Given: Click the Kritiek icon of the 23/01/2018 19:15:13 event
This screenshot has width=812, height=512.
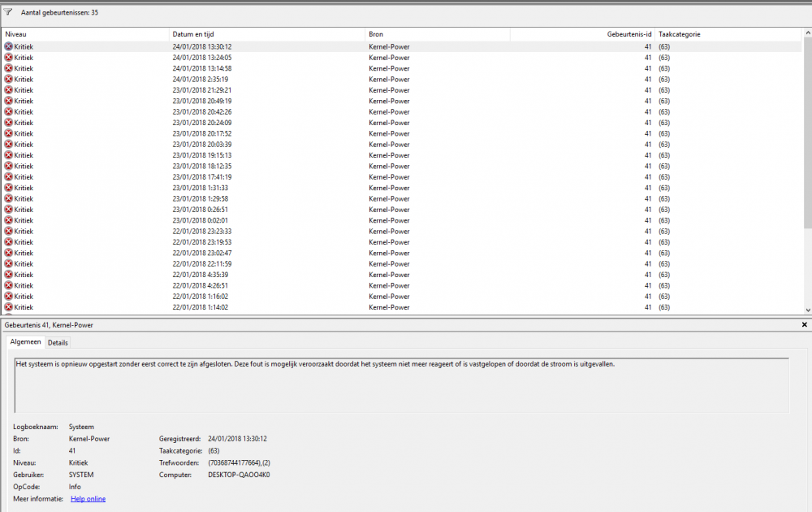Looking at the screenshot, I should 7,155.
